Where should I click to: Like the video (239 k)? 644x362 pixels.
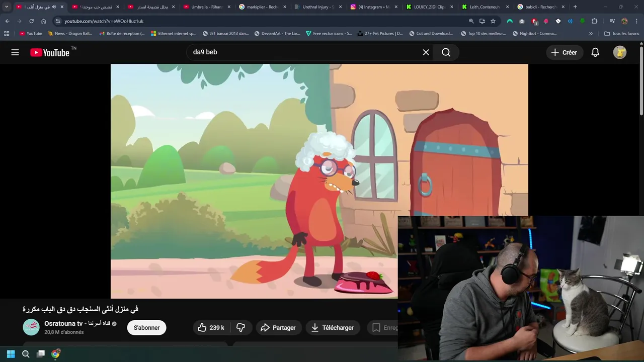211,327
